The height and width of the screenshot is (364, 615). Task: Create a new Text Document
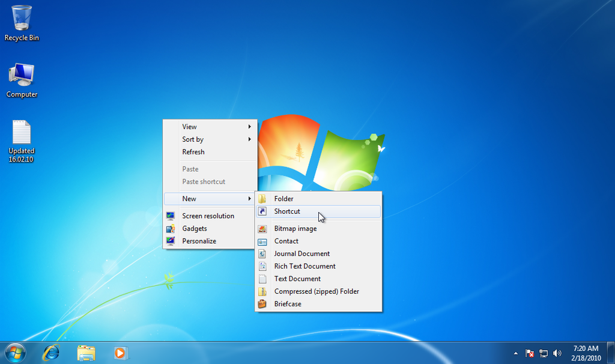(x=297, y=279)
